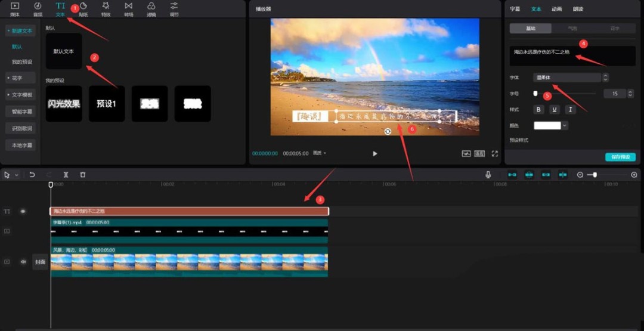644x331 pixels.
Task: Toggle bold text style button
Action: pyautogui.click(x=539, y=110)
